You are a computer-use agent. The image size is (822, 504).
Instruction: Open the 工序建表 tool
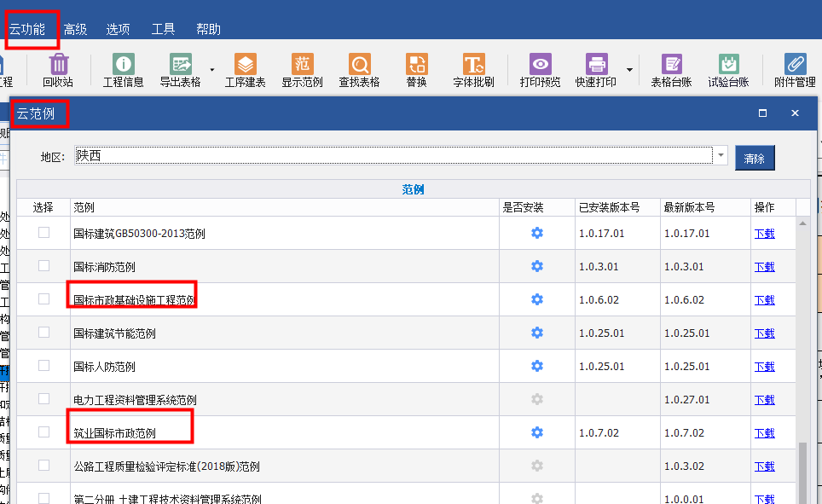[245, 65]
